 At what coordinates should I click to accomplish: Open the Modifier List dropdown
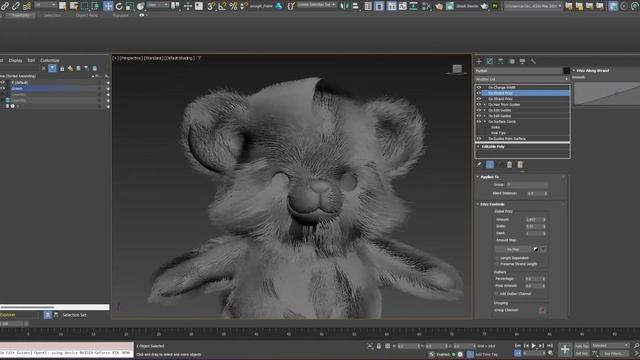pos(522,79)
